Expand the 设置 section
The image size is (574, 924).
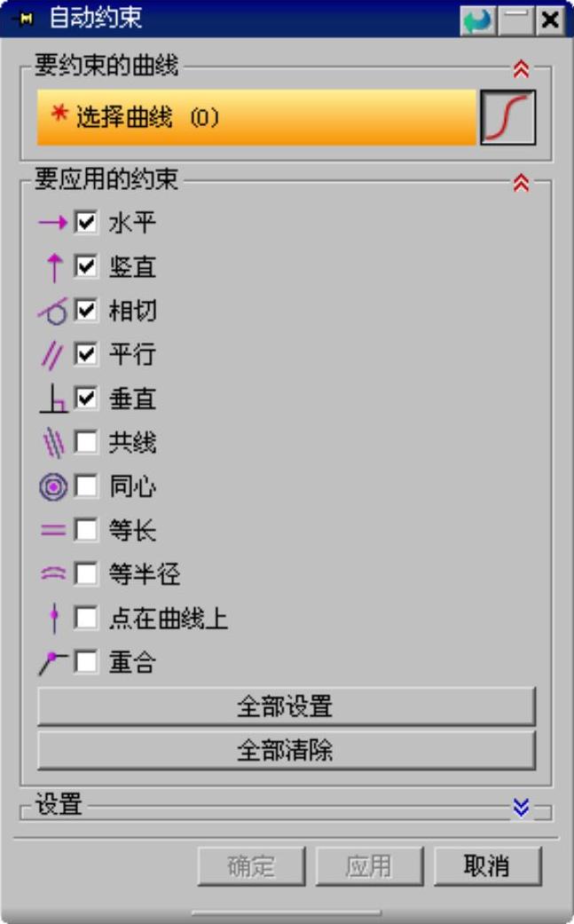521,808
